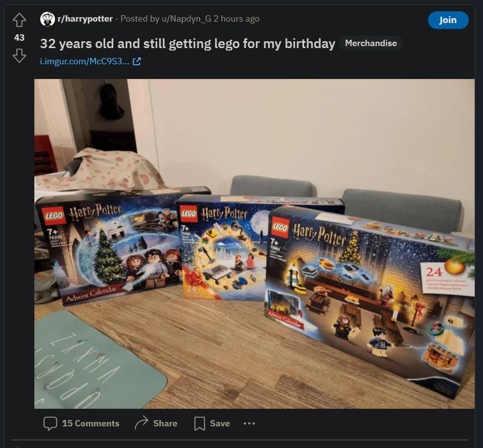
Task: Click the external link icon beside imgur URL
Action: point(136,61)
